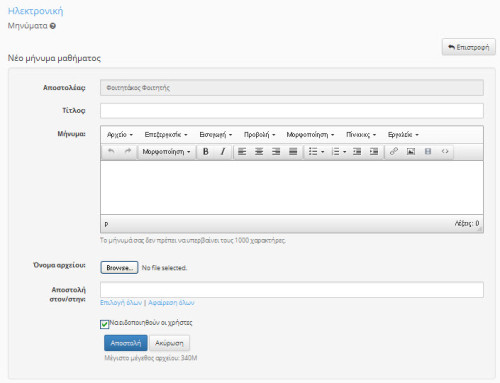Click the Αποστολή στον/στην recipients field

click(x=292, y=290)
